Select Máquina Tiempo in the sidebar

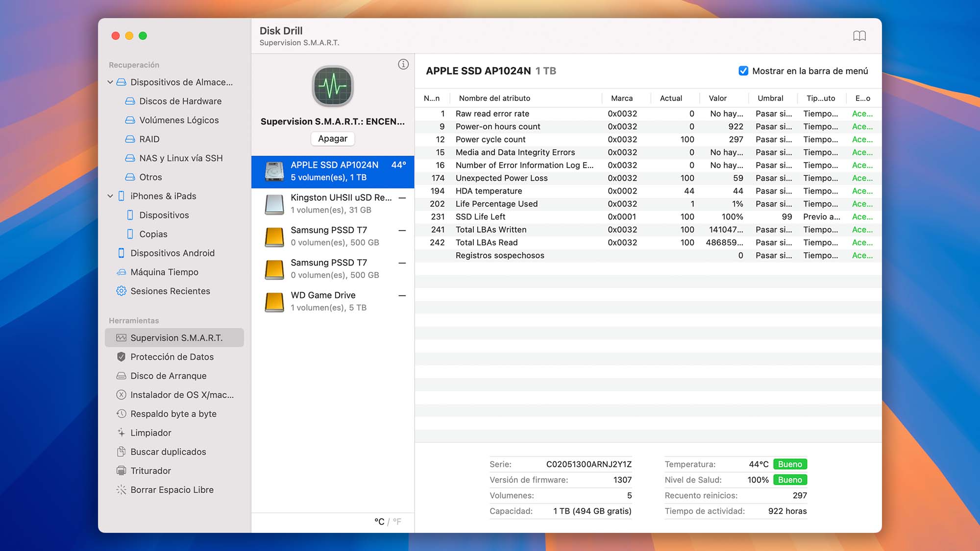tap(174, 272)
